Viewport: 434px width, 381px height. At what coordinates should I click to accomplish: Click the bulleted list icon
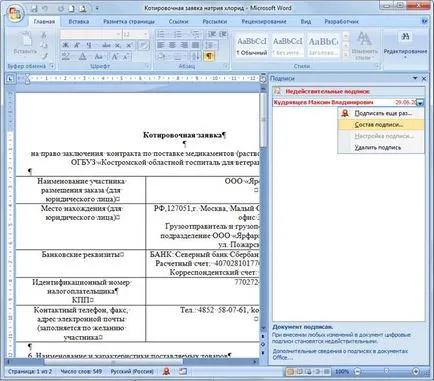coord(161,34)
